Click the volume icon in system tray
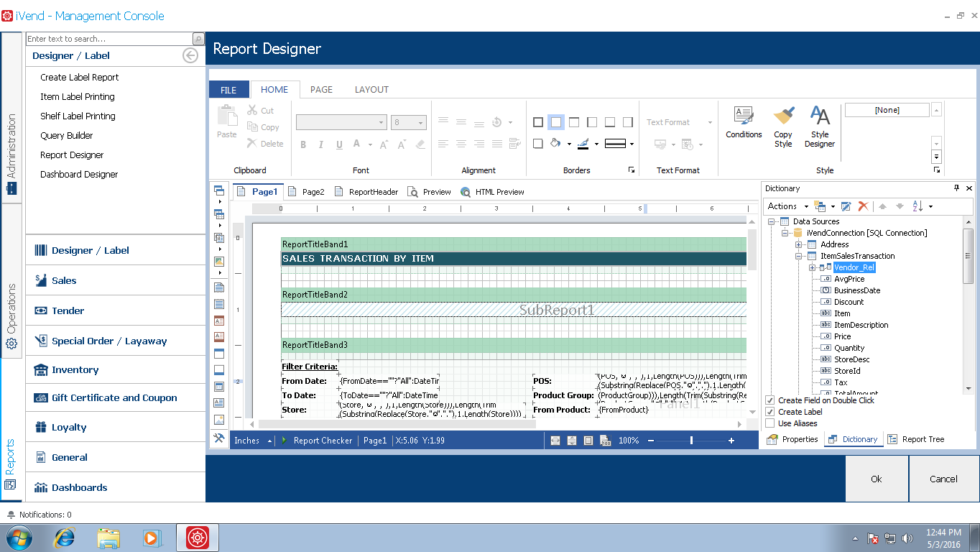Viewport: 980px width, 552px height. coord(907,538)
